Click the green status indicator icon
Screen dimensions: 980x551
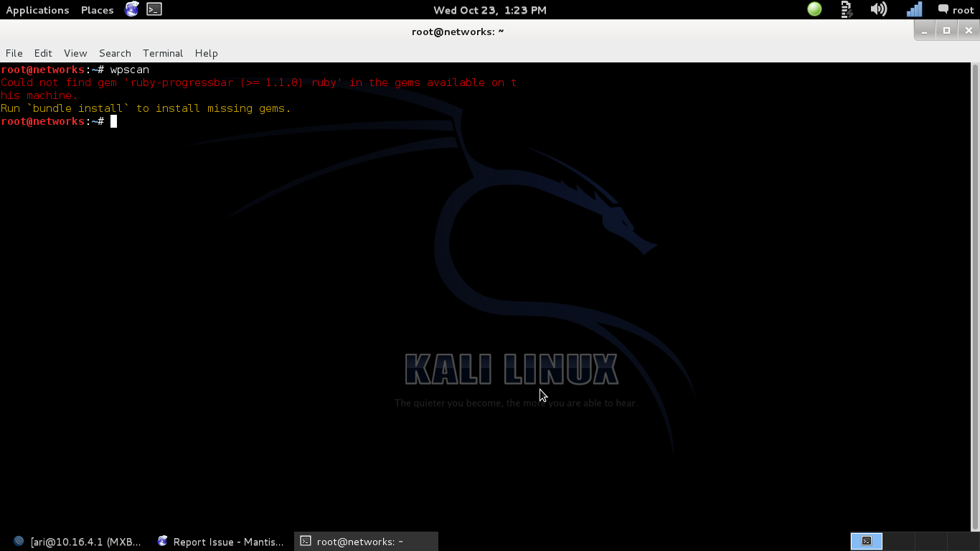pyautogui.click(x=814, y=9)
